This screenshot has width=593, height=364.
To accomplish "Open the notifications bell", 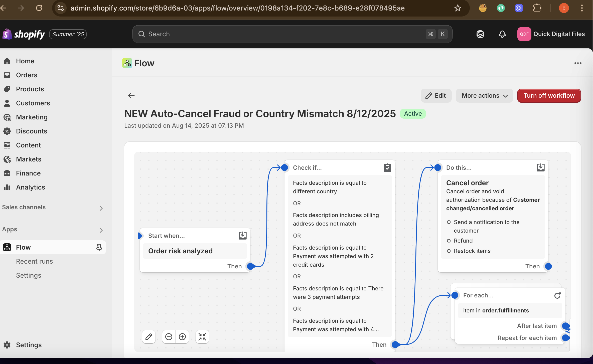I will pyautogui.click(x=502, y=34).
